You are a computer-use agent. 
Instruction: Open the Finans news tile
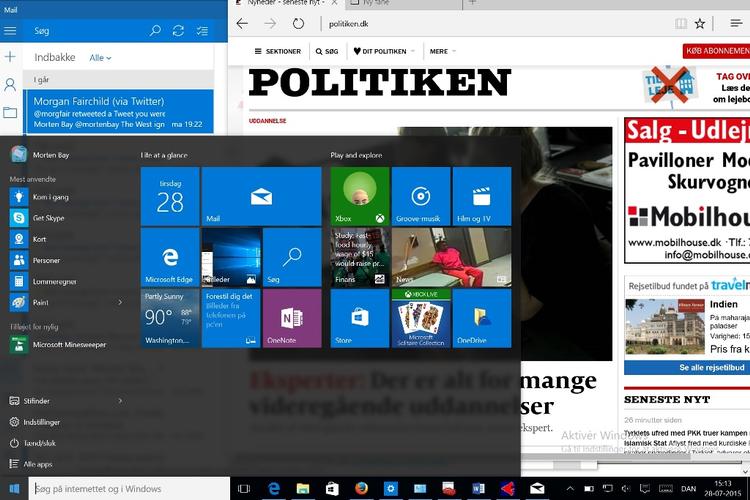(360, 257)
